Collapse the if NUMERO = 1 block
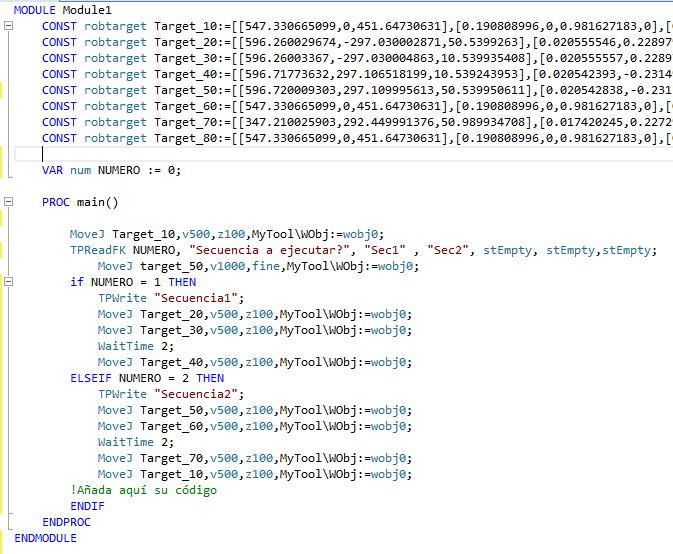The height and width of the screenshot is (554, 673). (x=9, y=282)
